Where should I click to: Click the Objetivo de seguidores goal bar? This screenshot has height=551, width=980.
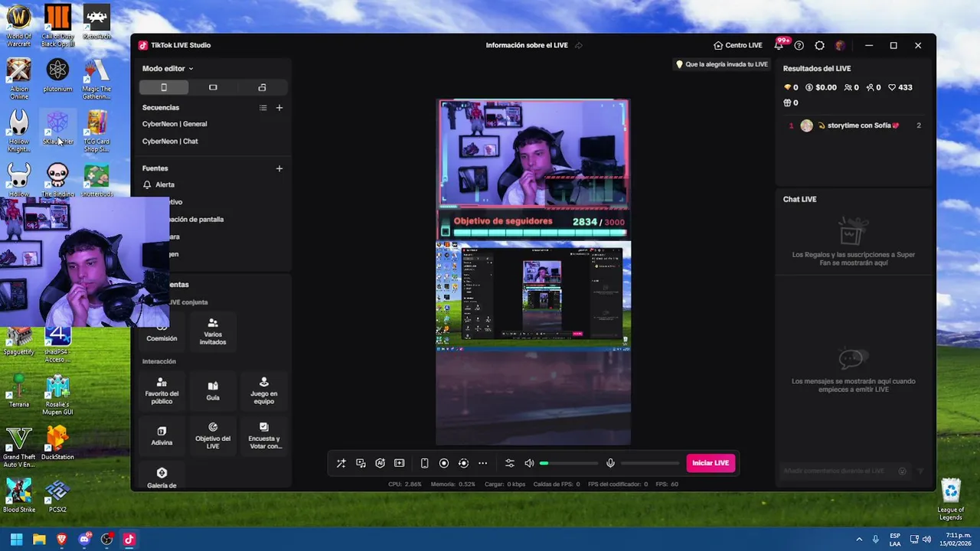pos(534,225)
